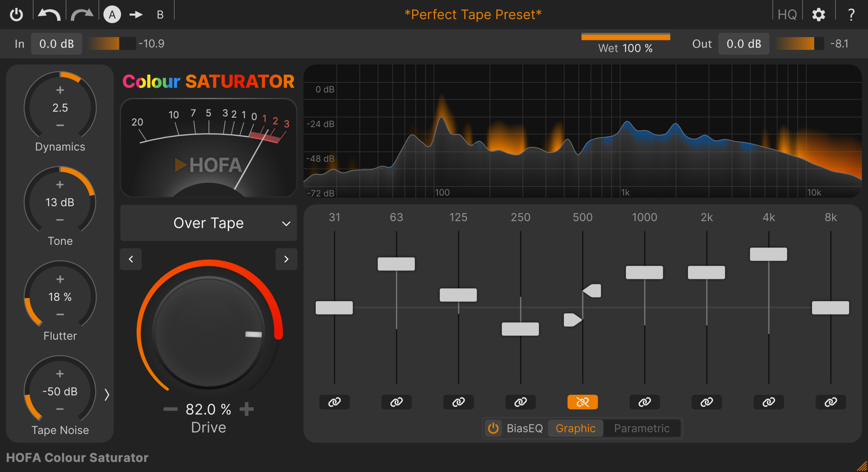Switch to the B preset slot
The height and width of the screenshot is (472, 868).
160,15
